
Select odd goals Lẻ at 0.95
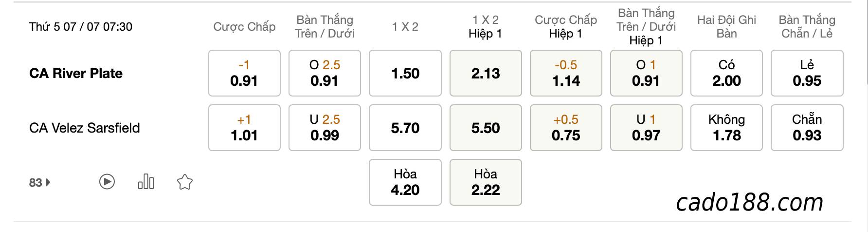807,73
